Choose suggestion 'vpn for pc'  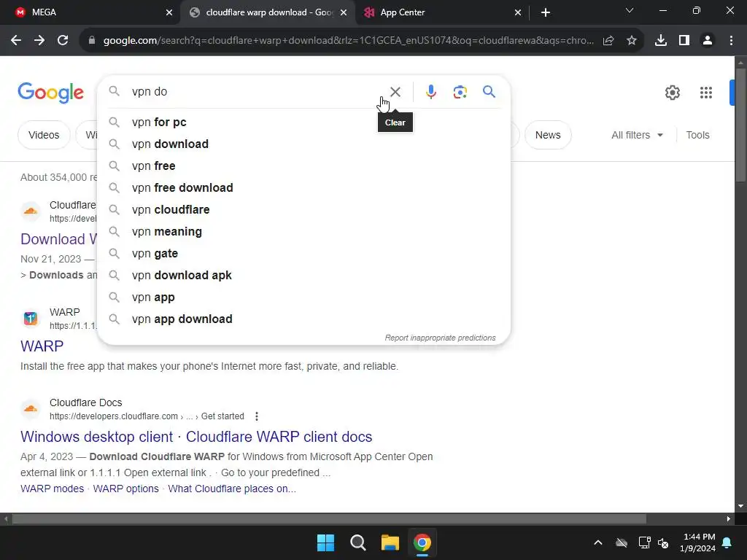[x=304, y=122]
